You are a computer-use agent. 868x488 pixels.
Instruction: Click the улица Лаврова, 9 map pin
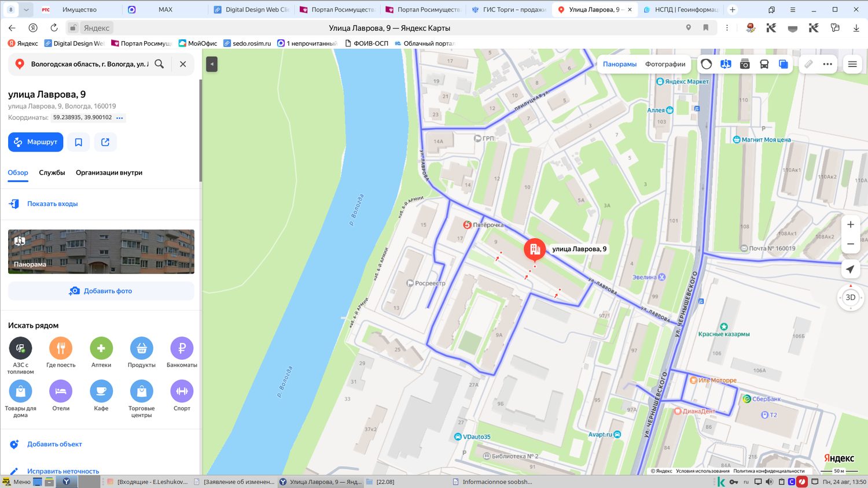pos(535,250)
